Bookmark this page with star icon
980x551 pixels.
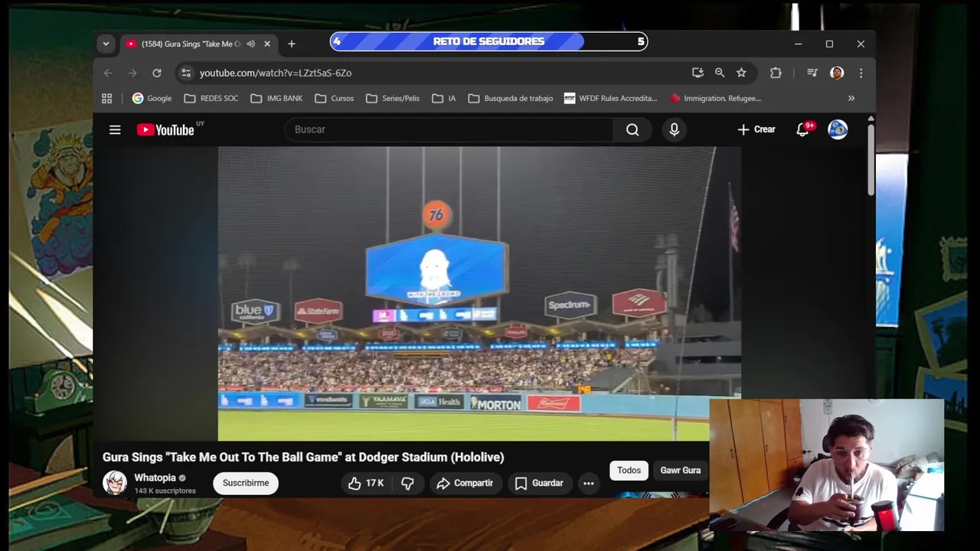pyautogui.click(x=741, y=73)
